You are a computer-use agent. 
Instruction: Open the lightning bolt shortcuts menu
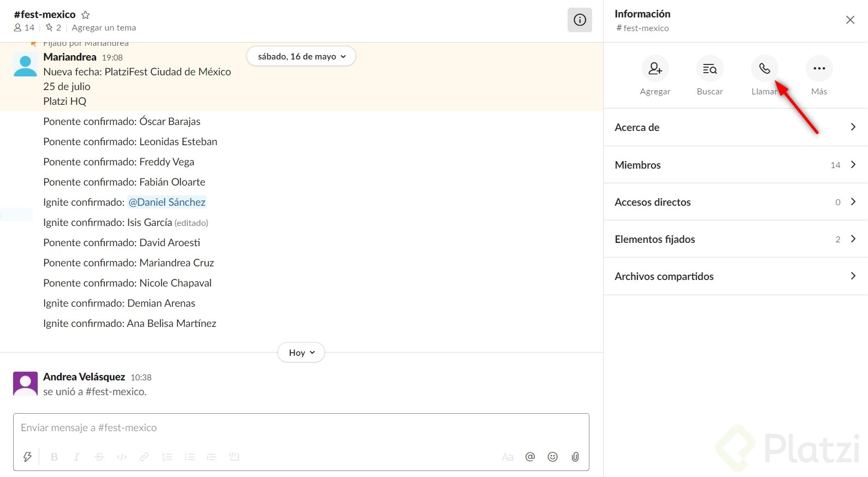pos(27,457)
